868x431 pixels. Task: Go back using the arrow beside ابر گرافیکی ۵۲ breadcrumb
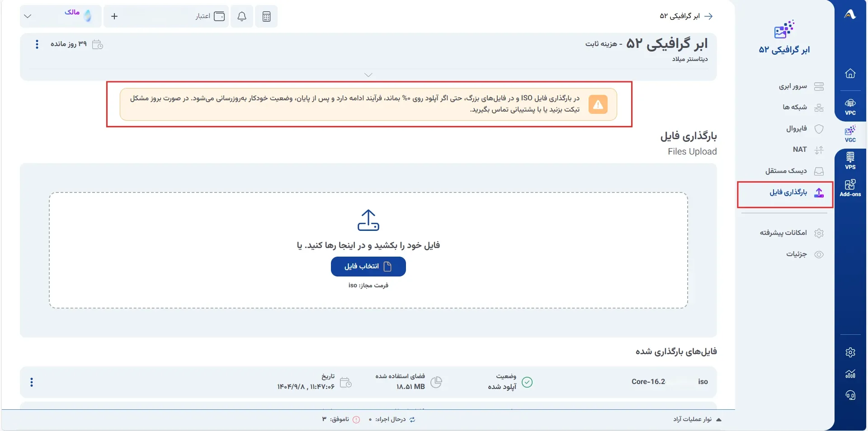[x=708, y=16]
